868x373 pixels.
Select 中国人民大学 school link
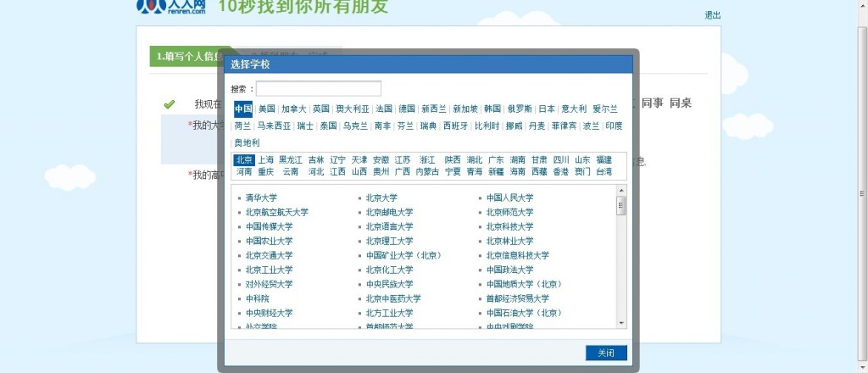pyautogui.click(x=509, y=198)
